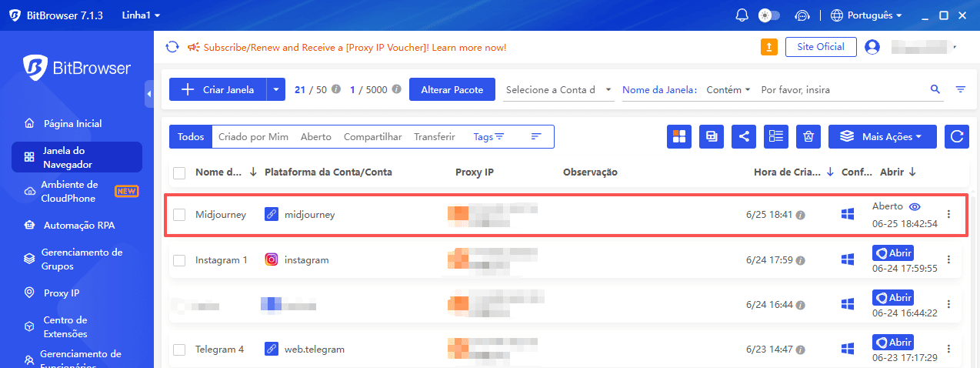This screenshot has height=368, width=980.
Task: Select the Transferir tab
Action: 435,136
